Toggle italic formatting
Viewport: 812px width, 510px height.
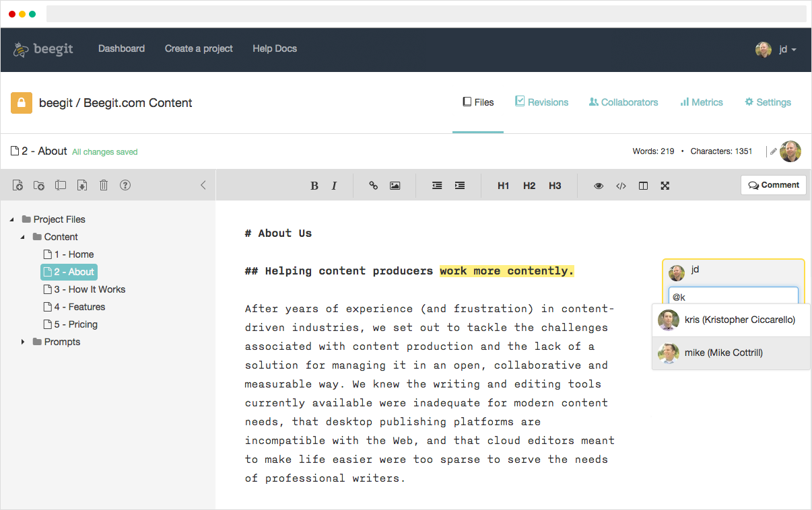pyautogui.click(x=334, y=186)
